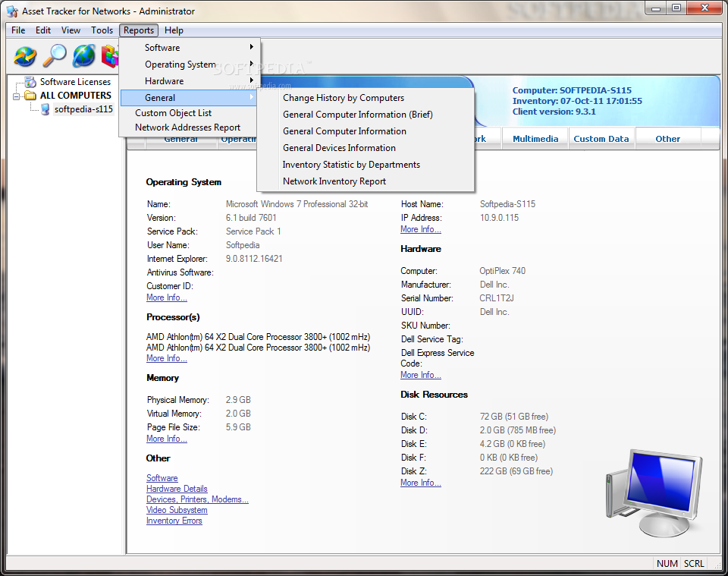Click the globe with orange refresh arrows icon
728x576 pixels.
[25, 56]
